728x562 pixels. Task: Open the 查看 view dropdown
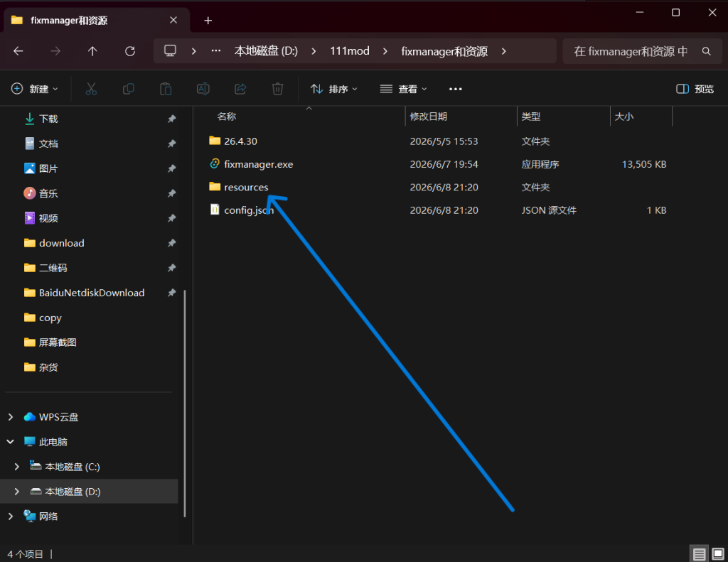pos(403,89)
